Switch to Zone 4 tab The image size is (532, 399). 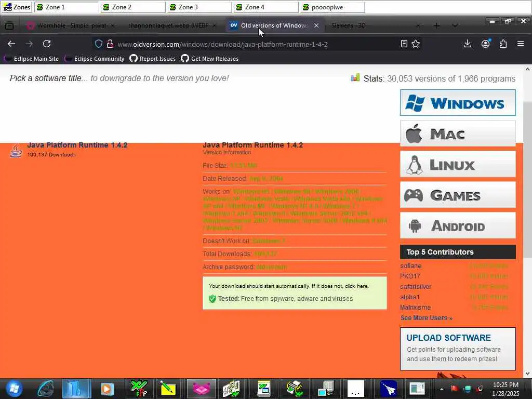tap(266, 7)
